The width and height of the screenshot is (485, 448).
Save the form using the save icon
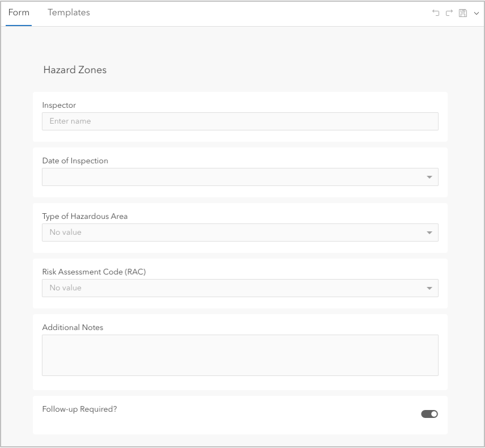[x=462, y=12]
